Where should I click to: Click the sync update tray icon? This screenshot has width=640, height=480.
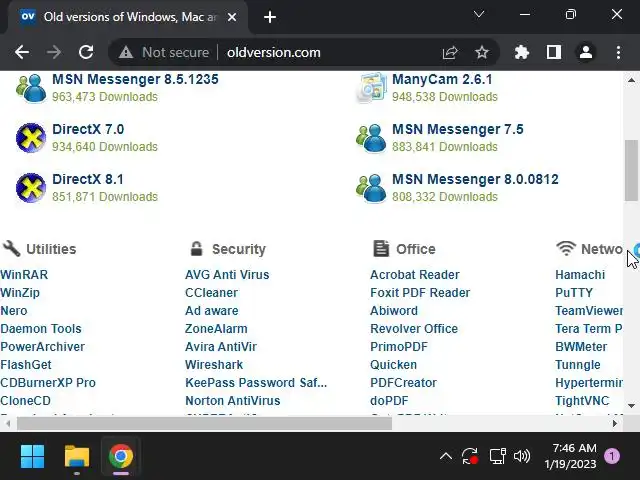tap(470, 456)
